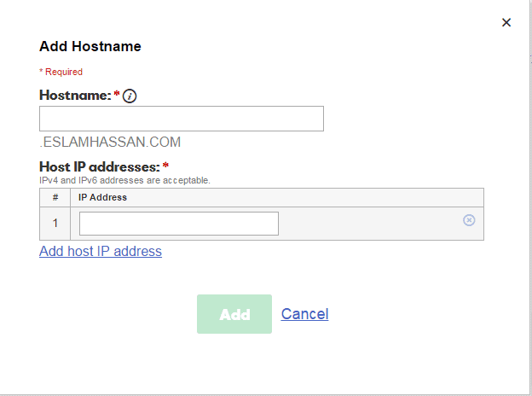Click the Host IP addresses label
The width and height of the screenshot is (532, 396).
[x=100, y=166]
